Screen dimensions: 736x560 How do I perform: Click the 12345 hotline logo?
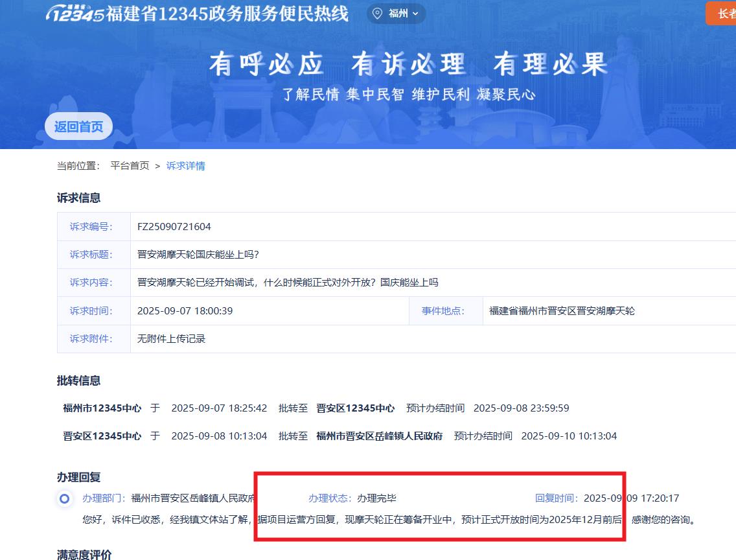(75, 14)
